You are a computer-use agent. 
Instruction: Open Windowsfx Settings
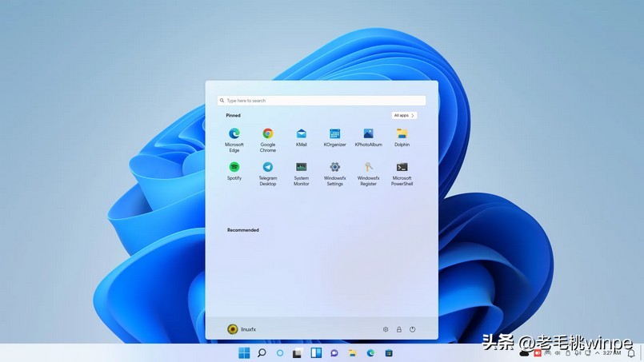(334, 167)
